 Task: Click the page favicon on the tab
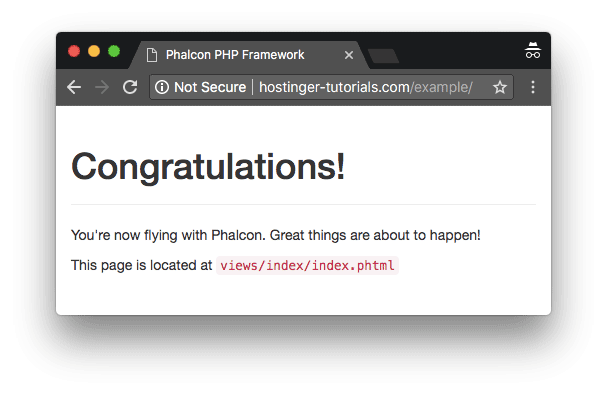(x=152, y=55)
